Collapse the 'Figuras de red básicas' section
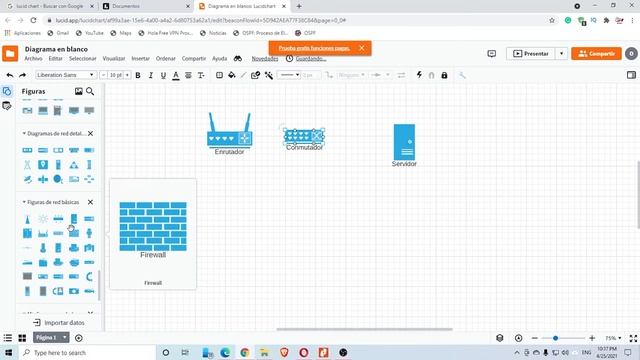The height and width of the screenshot is (360, 640). tap(24, 202)
